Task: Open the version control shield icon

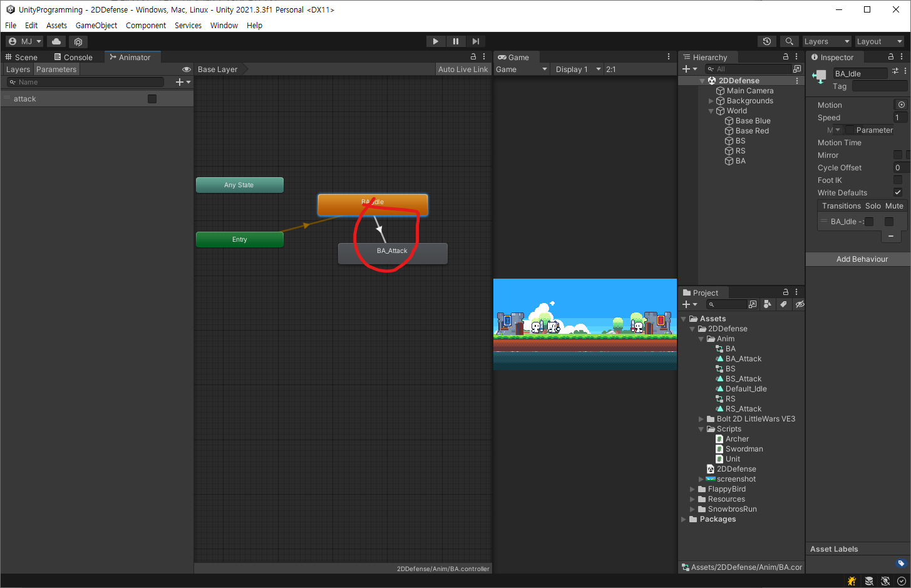Action: click(78, 41)
